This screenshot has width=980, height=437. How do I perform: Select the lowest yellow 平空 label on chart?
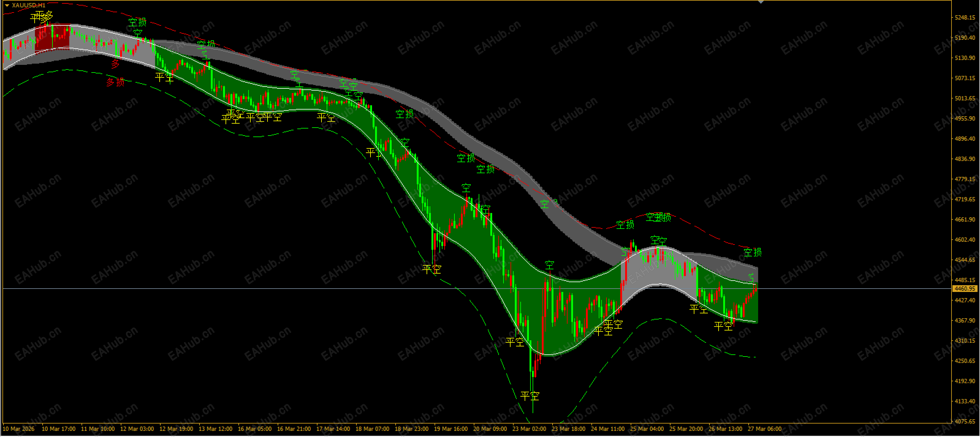tap(530, 396)
